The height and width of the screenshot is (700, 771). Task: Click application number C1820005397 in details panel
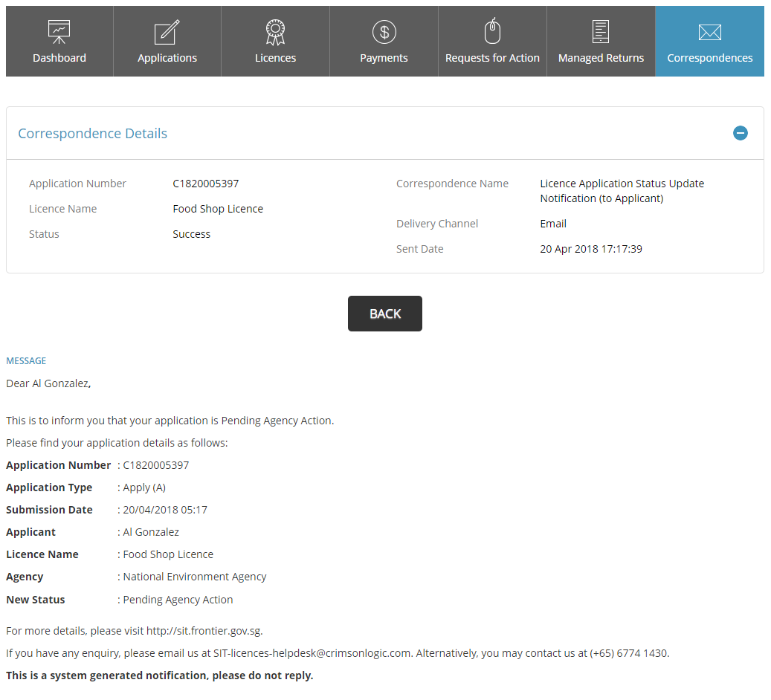(206, 184)
